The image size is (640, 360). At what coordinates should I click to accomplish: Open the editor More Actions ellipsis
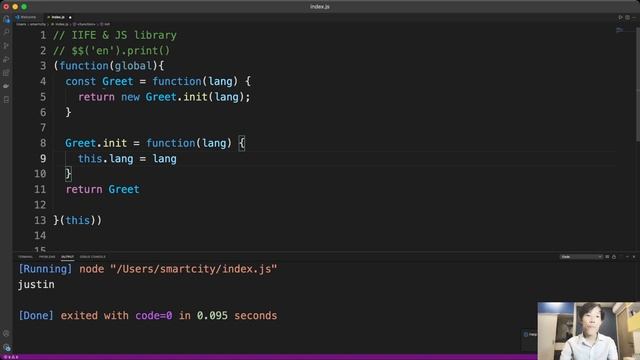tap(634, 17)
